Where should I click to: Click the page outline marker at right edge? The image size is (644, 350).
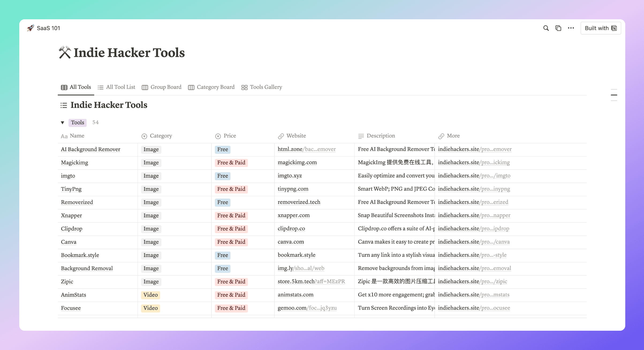tap(614, 95)
